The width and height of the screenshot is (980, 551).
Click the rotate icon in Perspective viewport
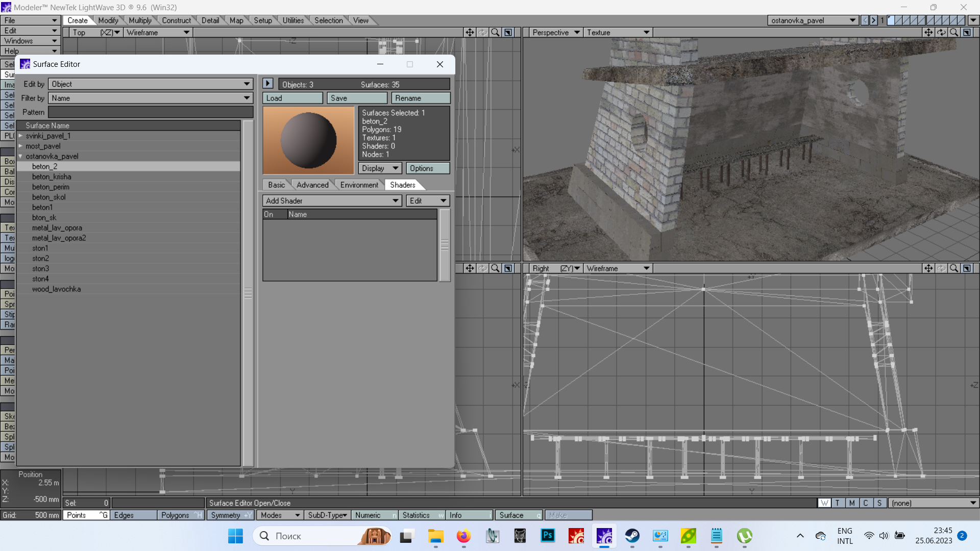(941, 32)
